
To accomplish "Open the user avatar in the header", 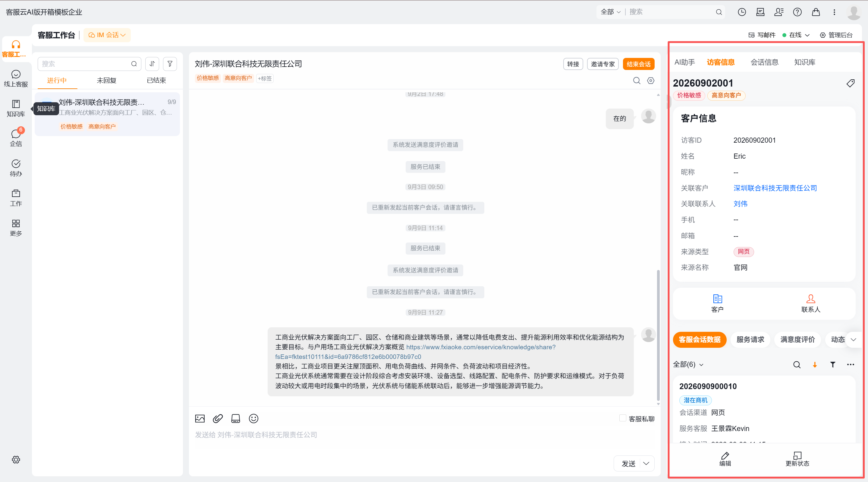I will pyautogui.click(x=854, y=12).
